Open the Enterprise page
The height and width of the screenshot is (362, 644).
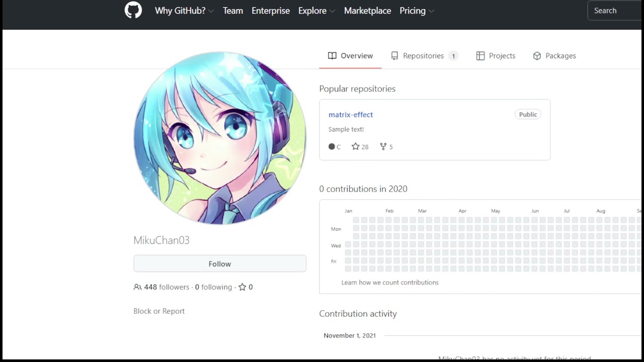click(271, 11)
